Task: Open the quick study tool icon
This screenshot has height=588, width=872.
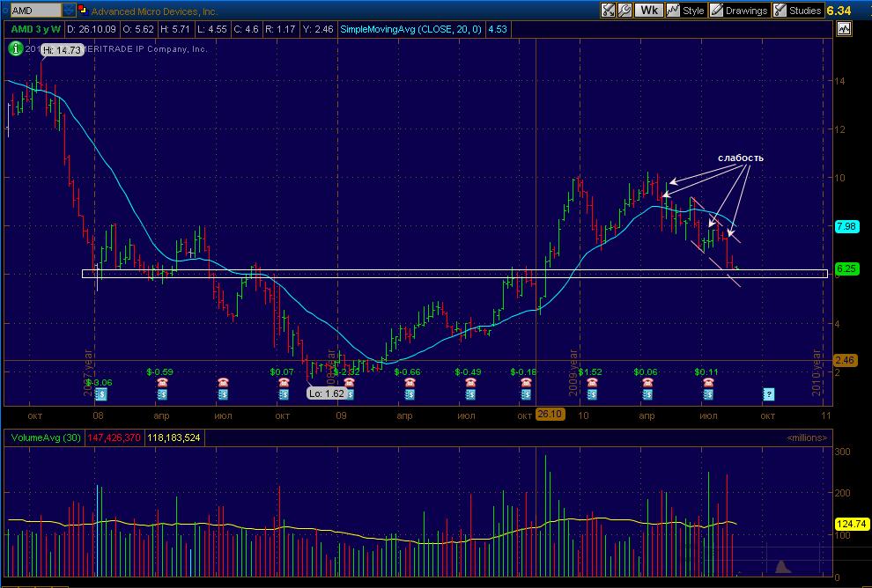Action: [608, 10]
